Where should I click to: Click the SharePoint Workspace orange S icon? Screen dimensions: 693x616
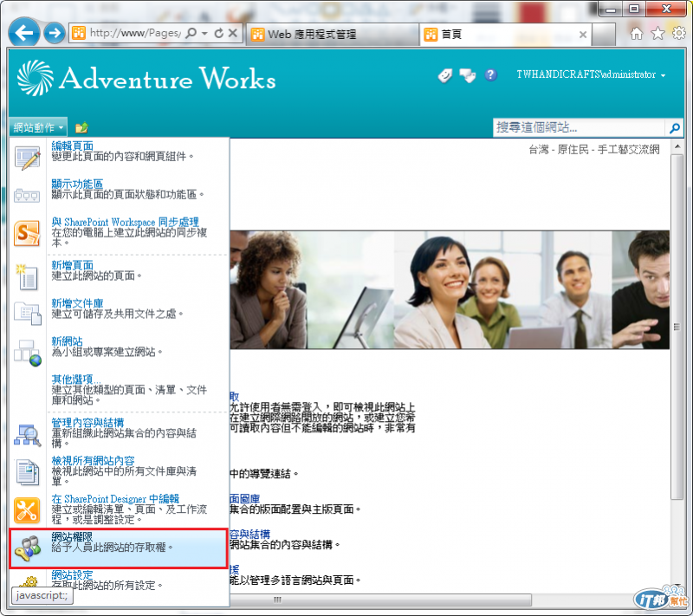point(27,234)
